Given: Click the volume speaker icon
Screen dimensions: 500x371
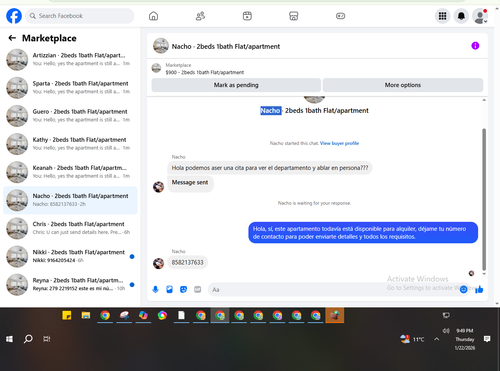Looking at the screenshot, I should (446, 331).
